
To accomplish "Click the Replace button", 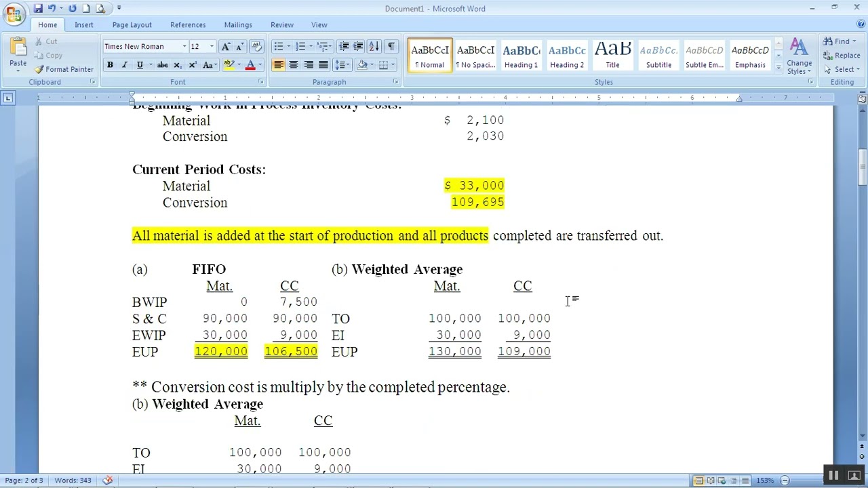I will [x=842, y=56].
